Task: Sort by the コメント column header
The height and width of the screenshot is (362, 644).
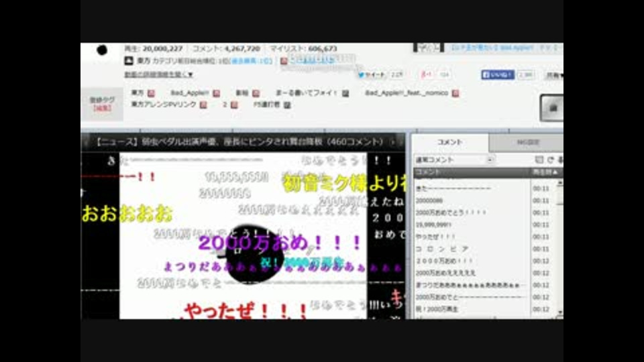Action: pyautogui.click(x=472, y=172)
